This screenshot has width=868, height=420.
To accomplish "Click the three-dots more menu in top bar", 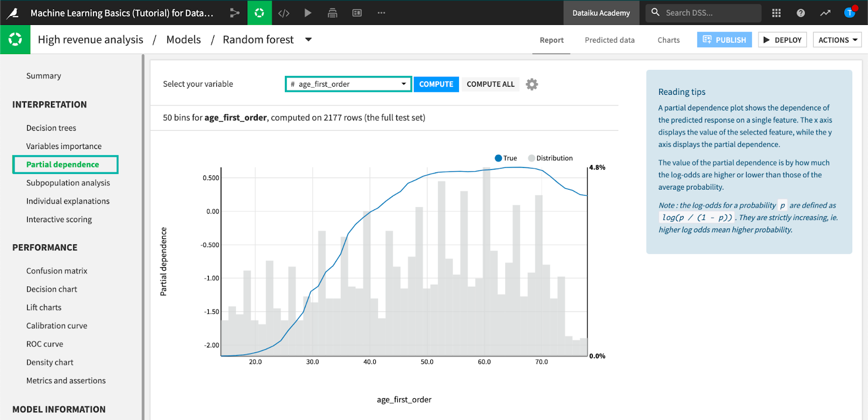I will [381, 12].
